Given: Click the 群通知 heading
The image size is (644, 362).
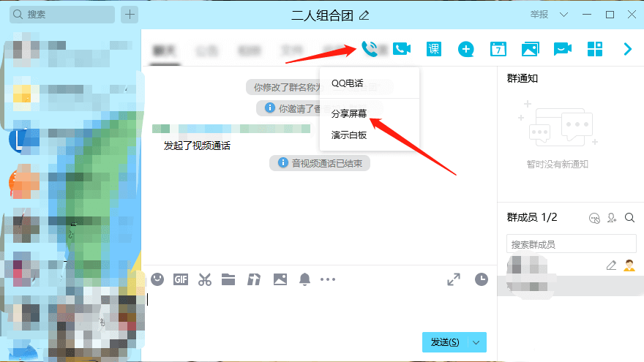Looking at the screenshot, I should pyautogui.click(x=523, y=78).
